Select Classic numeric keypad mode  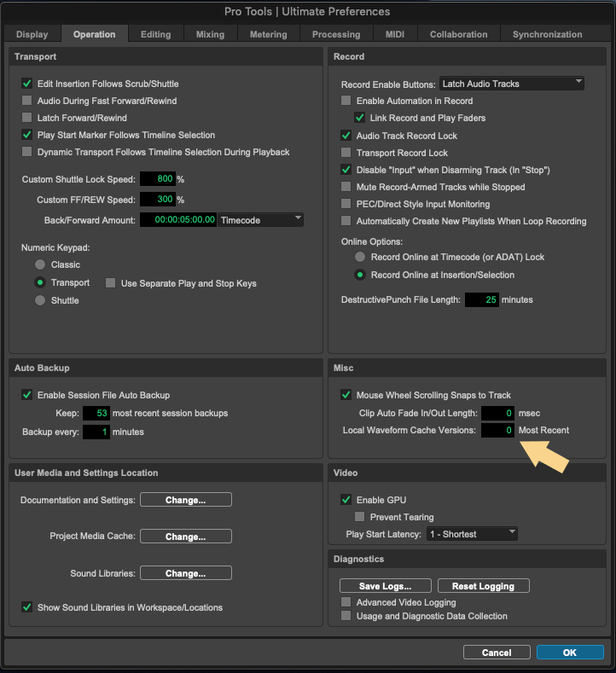(40, 264)
